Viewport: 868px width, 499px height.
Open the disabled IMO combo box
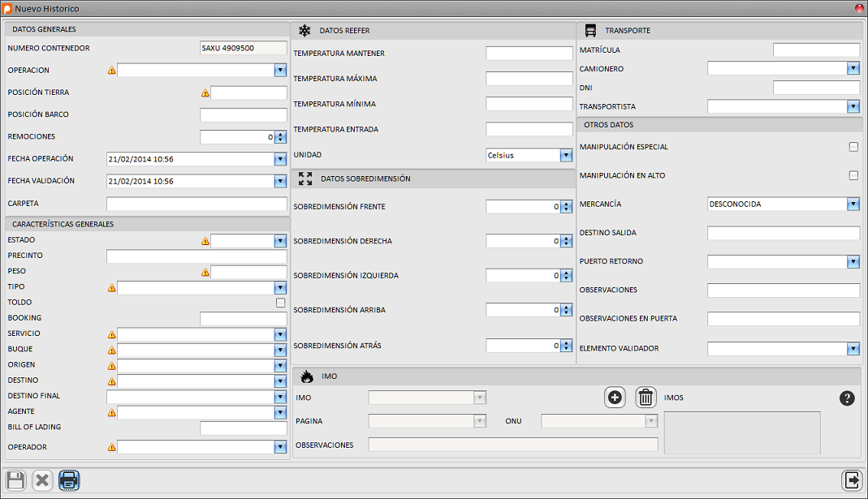coord(479,398)
